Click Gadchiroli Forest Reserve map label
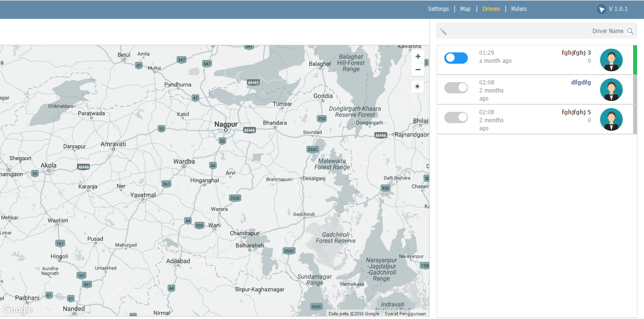Viewport: 644px width, 319px height. [x=336, y=238]
